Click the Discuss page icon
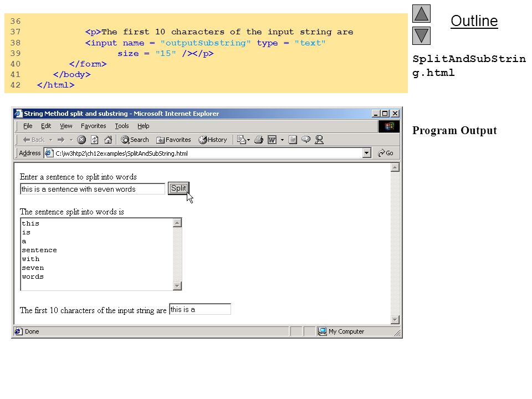 tap(293, 140)
